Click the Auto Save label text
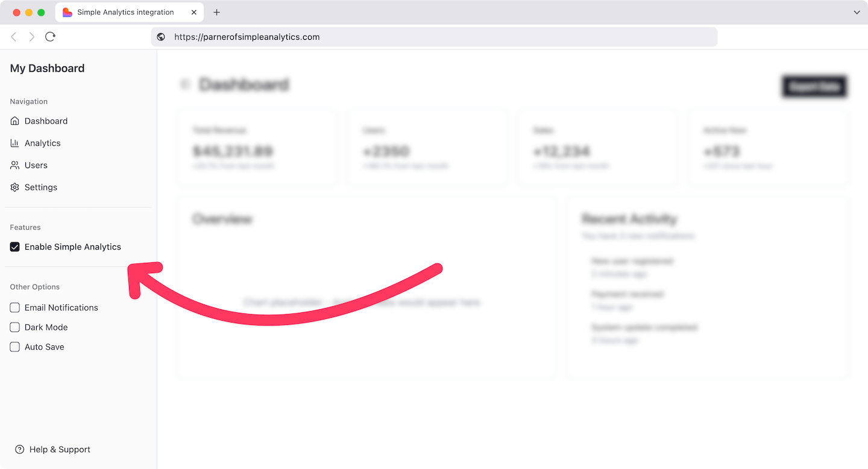The height and width of the screenshot is (469, 868). point(45,347)
